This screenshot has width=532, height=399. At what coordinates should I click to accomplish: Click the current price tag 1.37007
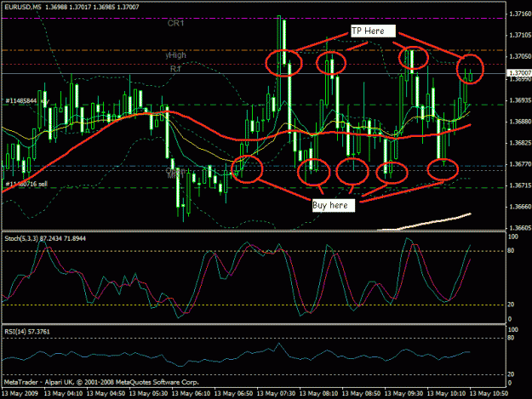[519, 73]
